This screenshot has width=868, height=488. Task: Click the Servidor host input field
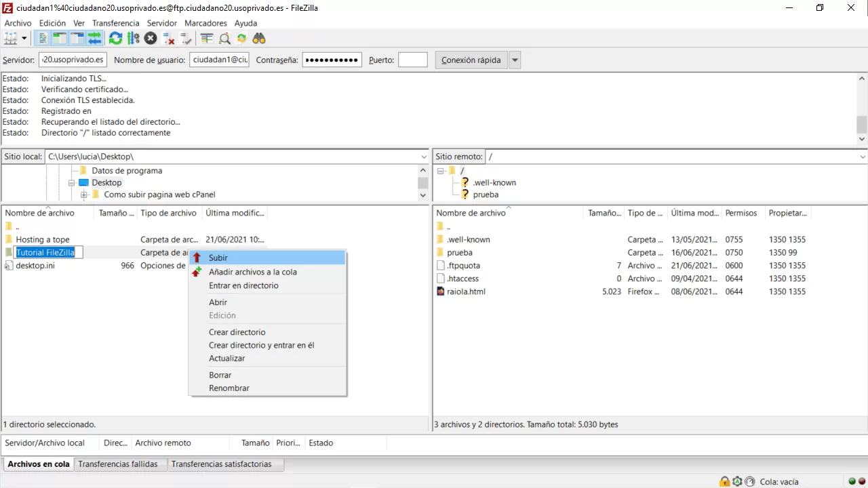(73, 60)
